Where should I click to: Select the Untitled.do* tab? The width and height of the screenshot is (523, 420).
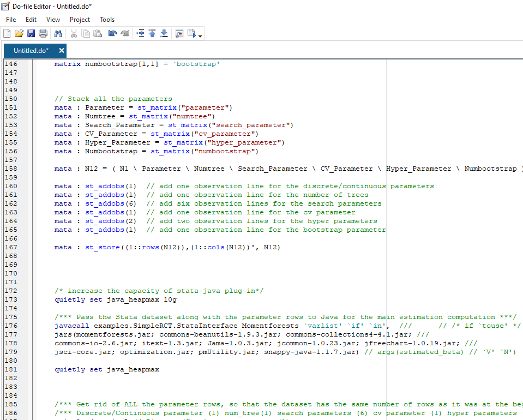tap(31, 51)
